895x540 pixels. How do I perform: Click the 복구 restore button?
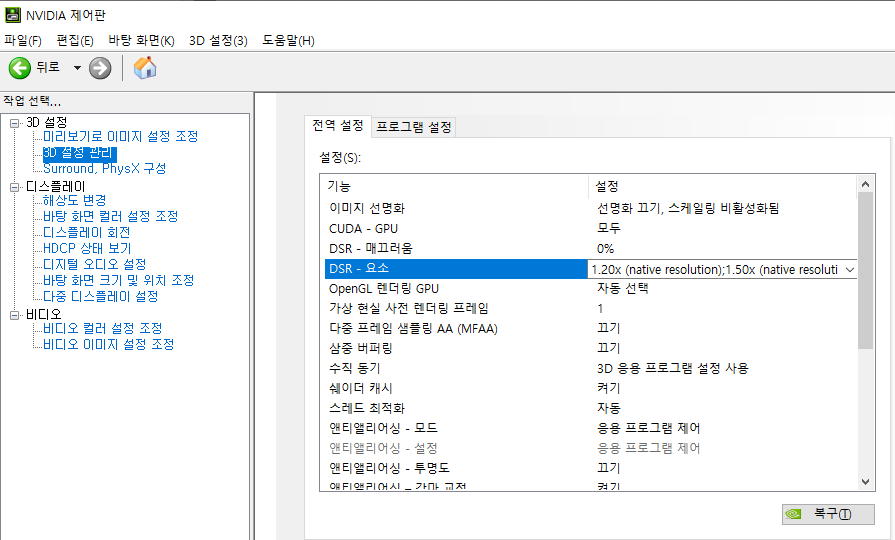(x=828, y=514)
